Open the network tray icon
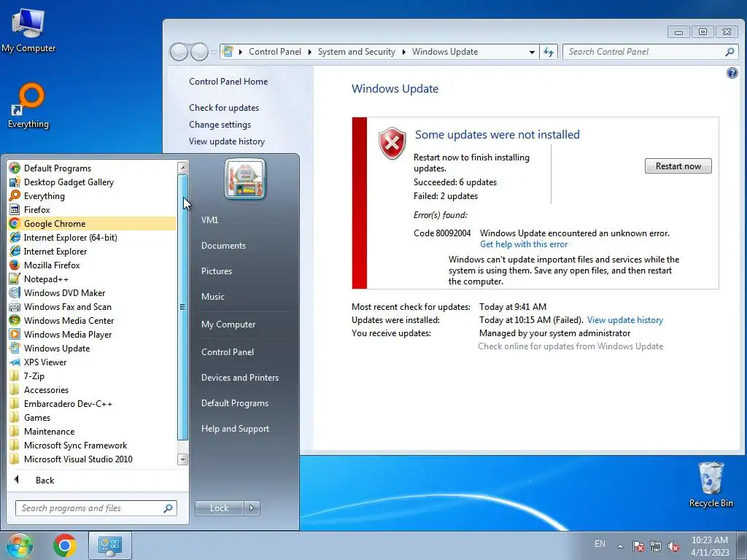This screenshot has width=747, height=560. 656,546
